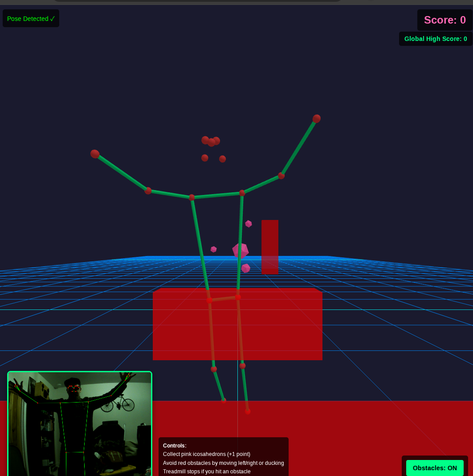Collect the largest pink icosahedron
The width and height of the screenshot is (473, 476).
pyautogui.click(x=240, y=251)
